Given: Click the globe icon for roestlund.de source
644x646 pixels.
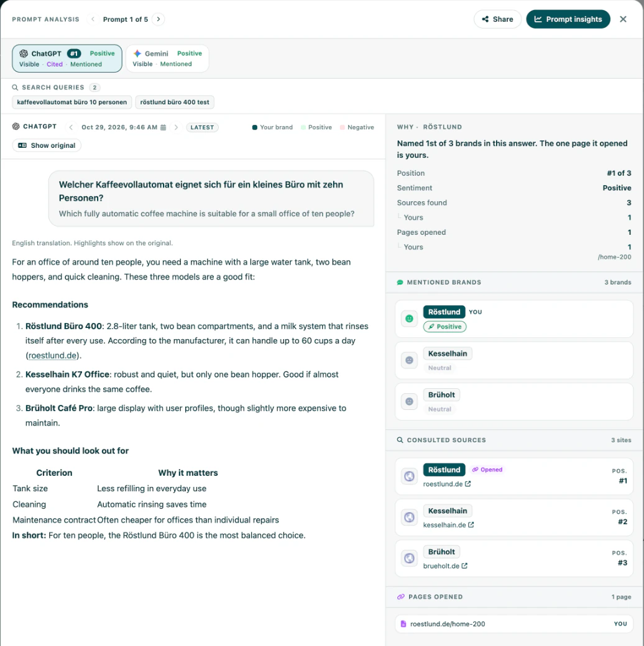Looking at the screenshot, I should 409,476.
